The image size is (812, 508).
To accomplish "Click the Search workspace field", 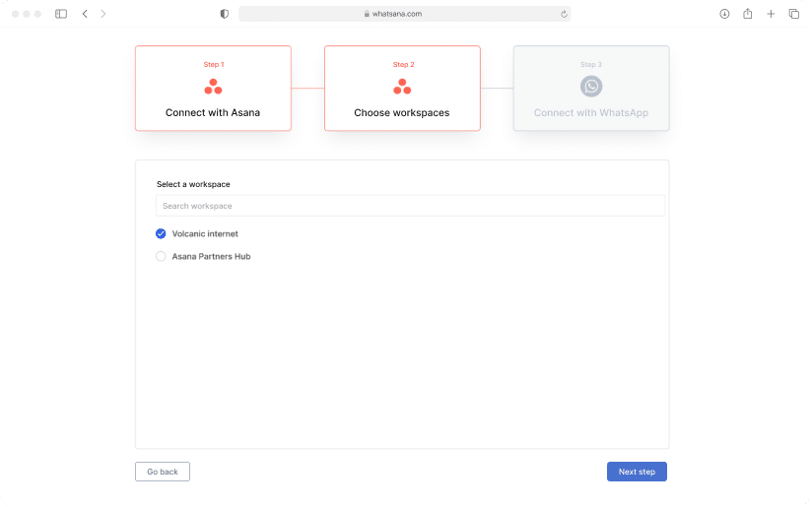I will 410,206.
